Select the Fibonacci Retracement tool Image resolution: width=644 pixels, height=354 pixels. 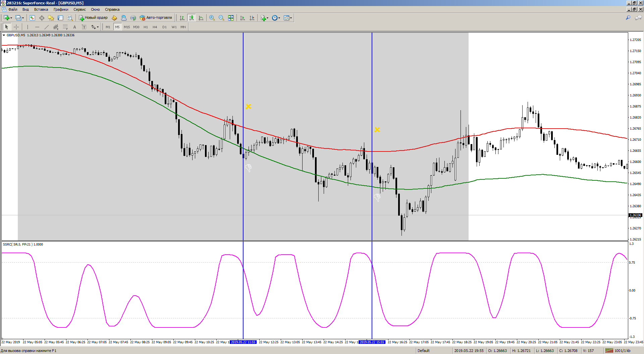[x=65, y=27]
